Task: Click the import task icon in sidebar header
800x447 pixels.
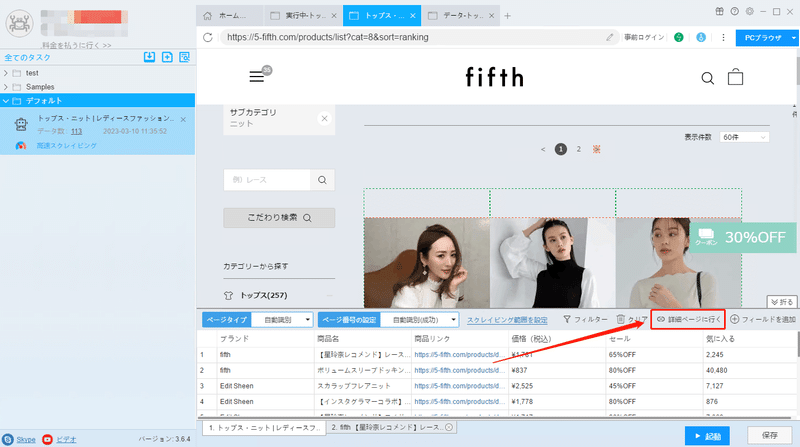Action: click(x=149, y=57)
